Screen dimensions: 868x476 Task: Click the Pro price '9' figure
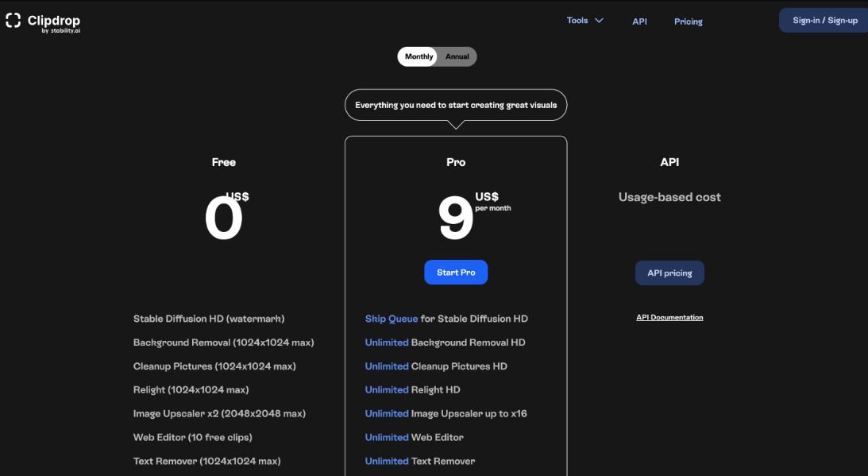[456, 219]
